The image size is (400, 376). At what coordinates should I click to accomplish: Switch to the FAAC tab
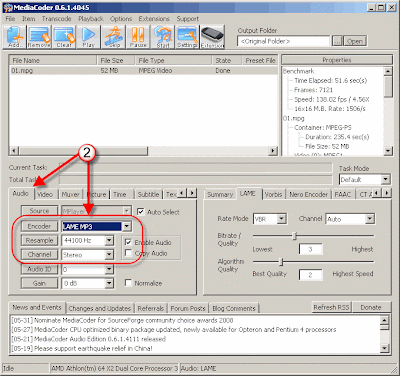(343, 194)
